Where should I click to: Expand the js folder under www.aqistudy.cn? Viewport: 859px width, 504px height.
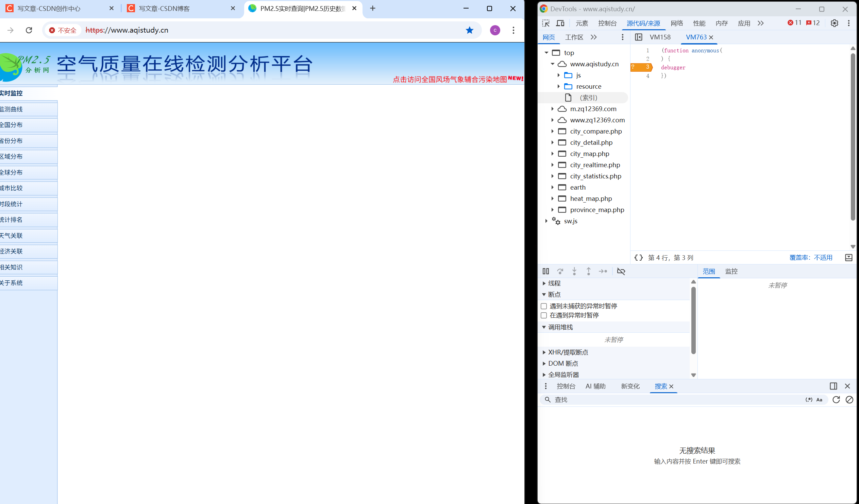point(558,75)
